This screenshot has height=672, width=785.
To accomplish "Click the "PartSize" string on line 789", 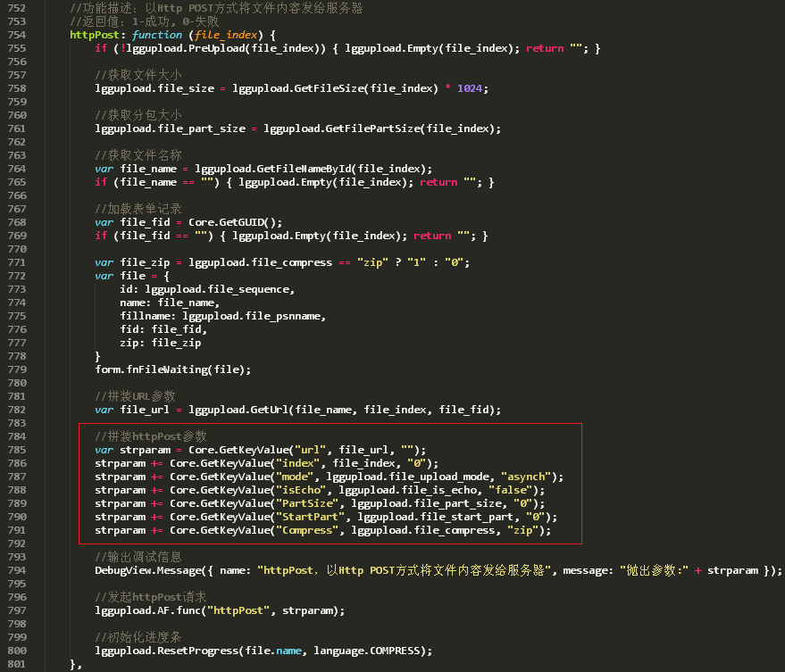I will (x=307, y=503).
